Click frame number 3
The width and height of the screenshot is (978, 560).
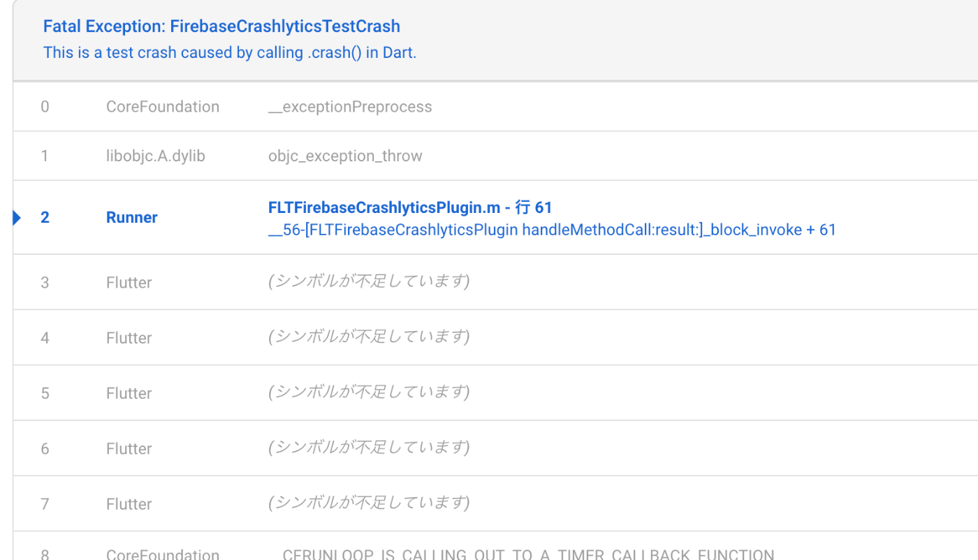pos(45,282)
